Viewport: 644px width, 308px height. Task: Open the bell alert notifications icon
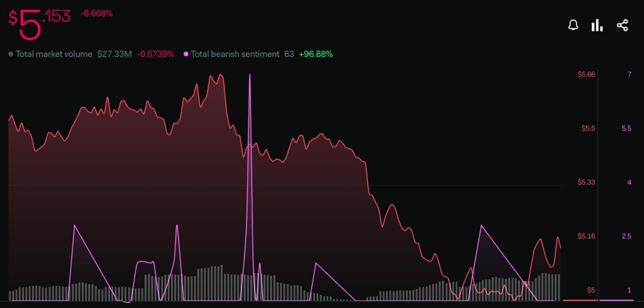coord(573,26)
